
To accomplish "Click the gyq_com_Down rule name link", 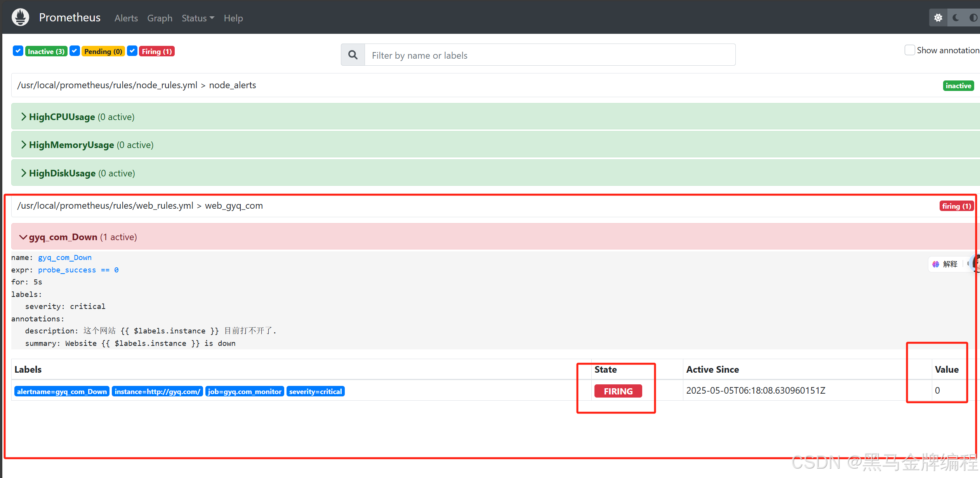I will tap(64, 258).
